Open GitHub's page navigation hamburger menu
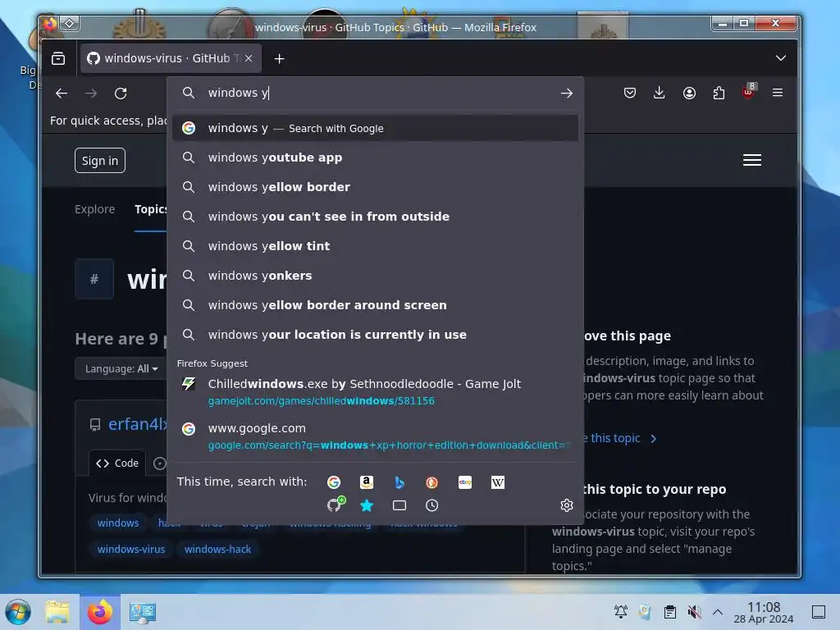This screenshot has width=840, height=630. tap(752, 160)
